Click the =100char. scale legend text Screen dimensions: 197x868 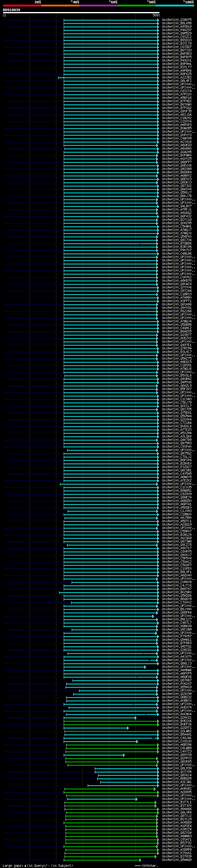pos(150,865)
